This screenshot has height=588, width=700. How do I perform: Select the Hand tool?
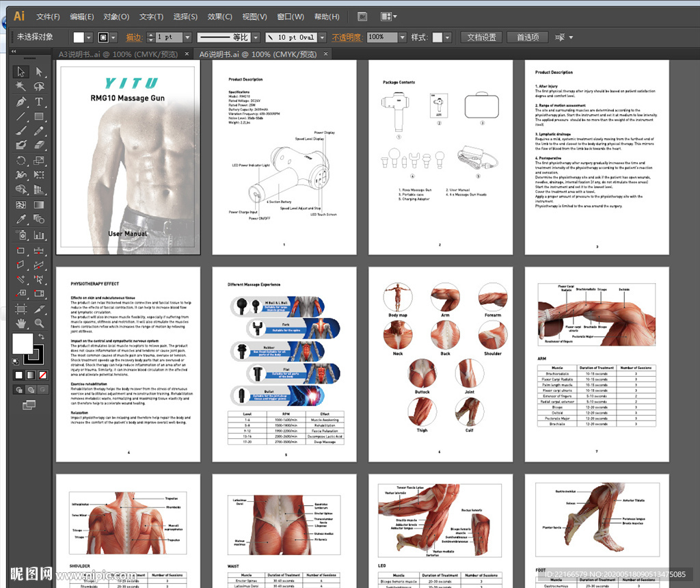click(x=21, y=323)
